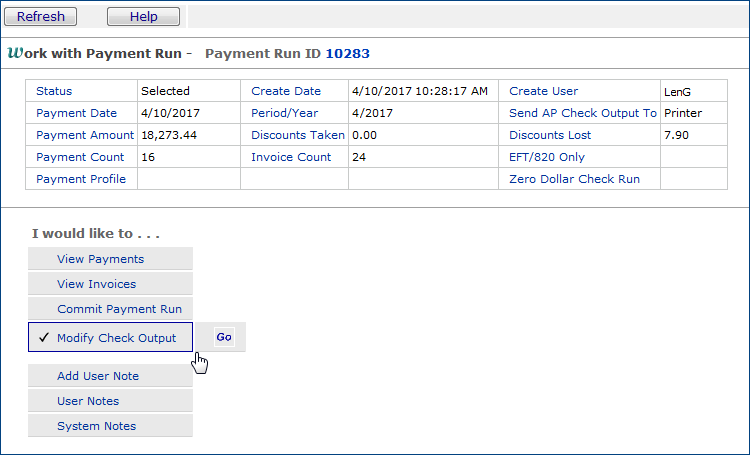Click the Discounts Lost label
Screen dimensions: 750x455
(550, 135)
